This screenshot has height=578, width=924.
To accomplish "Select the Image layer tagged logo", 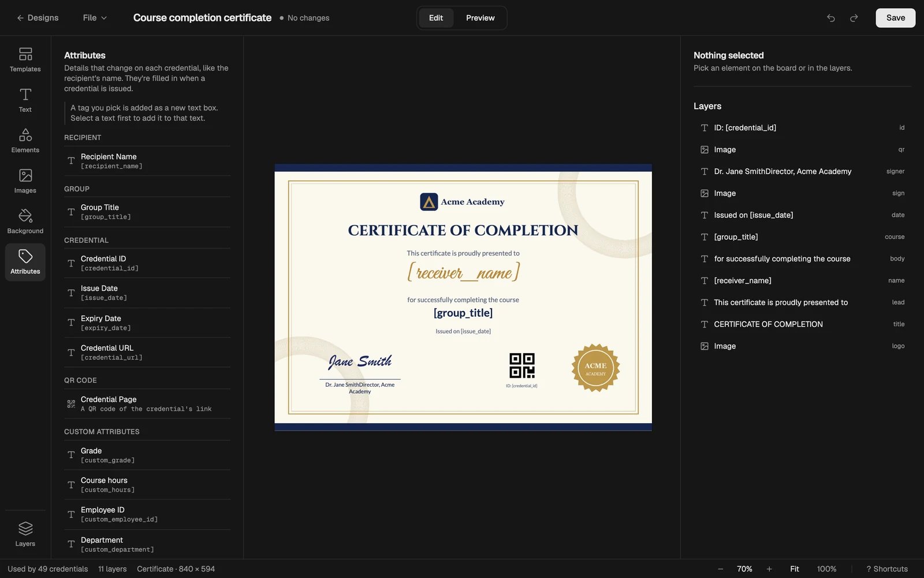I will [802, 346].
